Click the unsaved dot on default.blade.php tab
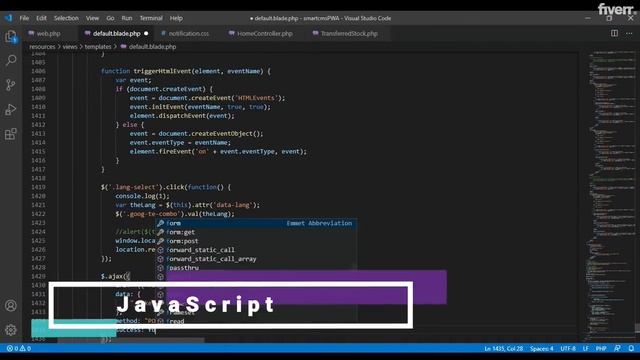 point(146,33)
